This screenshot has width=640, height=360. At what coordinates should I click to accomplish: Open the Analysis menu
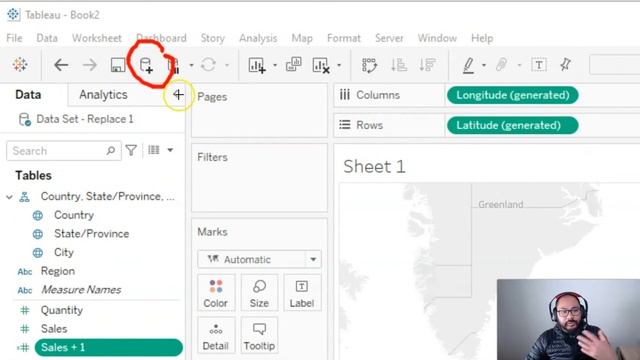[x=258, y=38]
